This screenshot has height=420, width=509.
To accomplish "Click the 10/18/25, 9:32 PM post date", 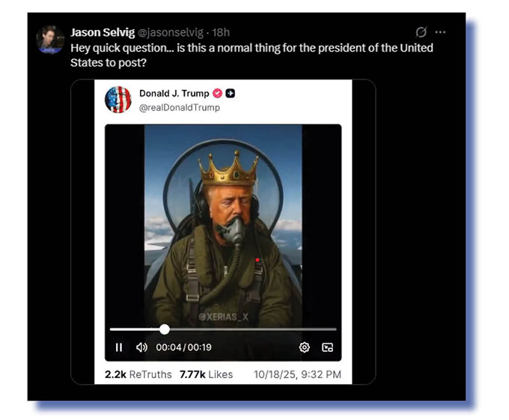I will coord(297,374).
